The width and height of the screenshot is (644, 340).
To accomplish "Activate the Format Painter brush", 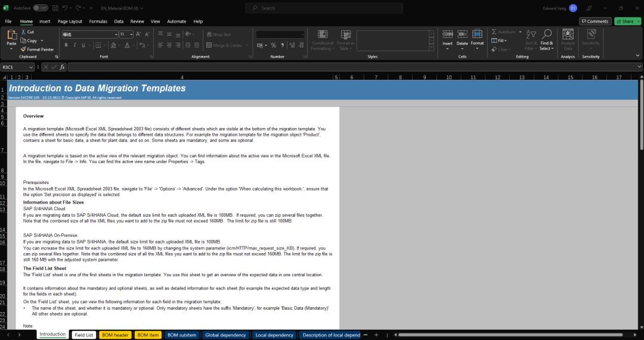I will (38, 49).
